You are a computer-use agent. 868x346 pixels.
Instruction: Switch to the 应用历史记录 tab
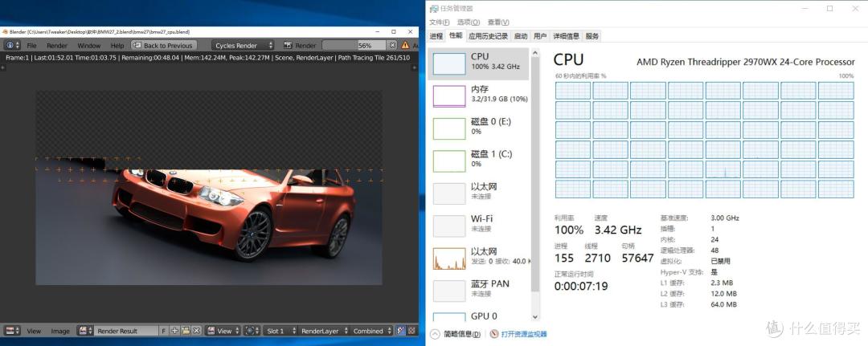click(488, 36)
